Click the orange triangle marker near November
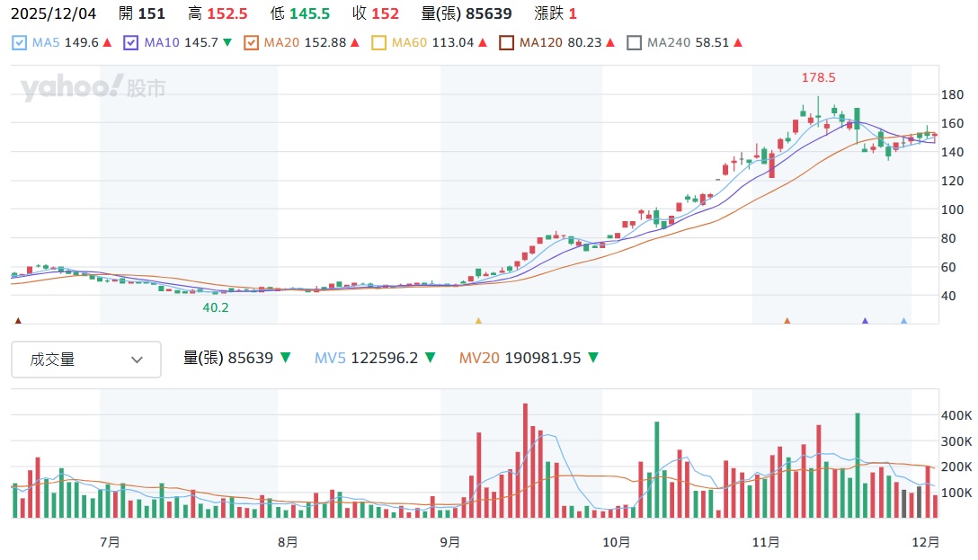The height and width of the screenshot is (560, 978). click(x=787, y=320)
